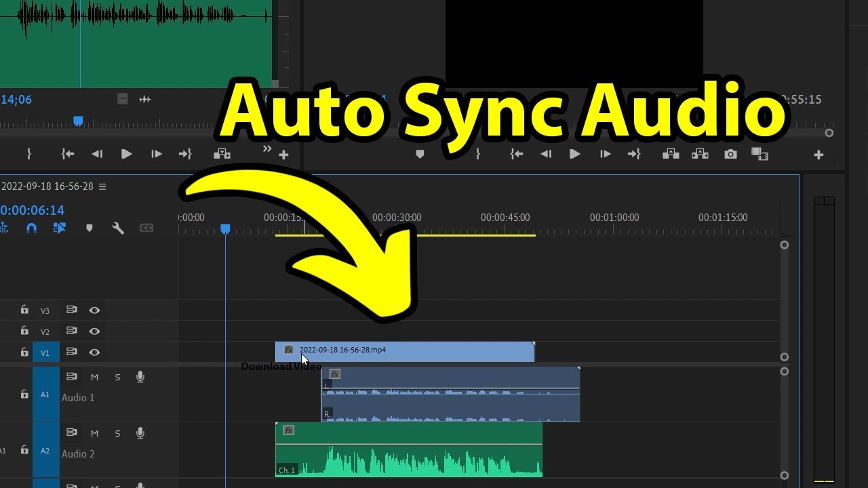Step forward one frame in Source monitor
This screenshot has height=488, width=868.
point(156,155)
